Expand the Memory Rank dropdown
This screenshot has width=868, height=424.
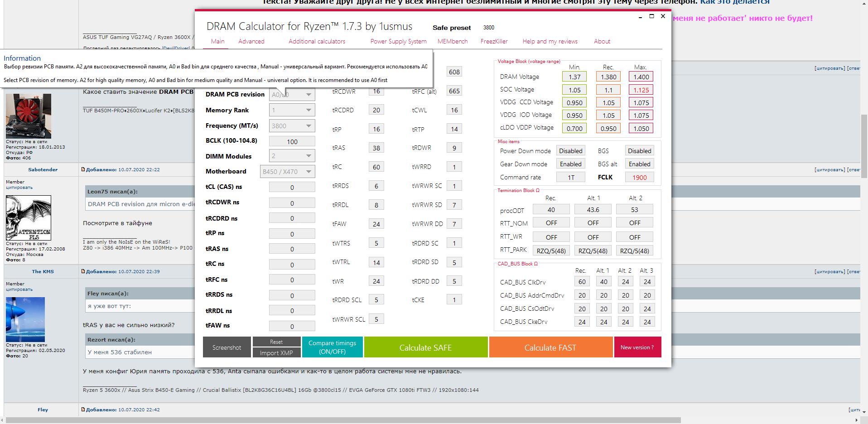[292, 110]
